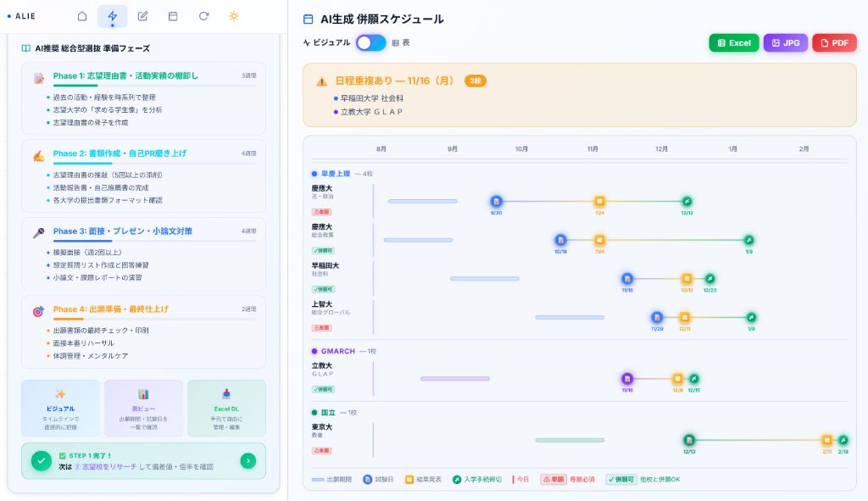Click the 11月 month header
This screenshot has width=868, height=501.
point(593,149)
